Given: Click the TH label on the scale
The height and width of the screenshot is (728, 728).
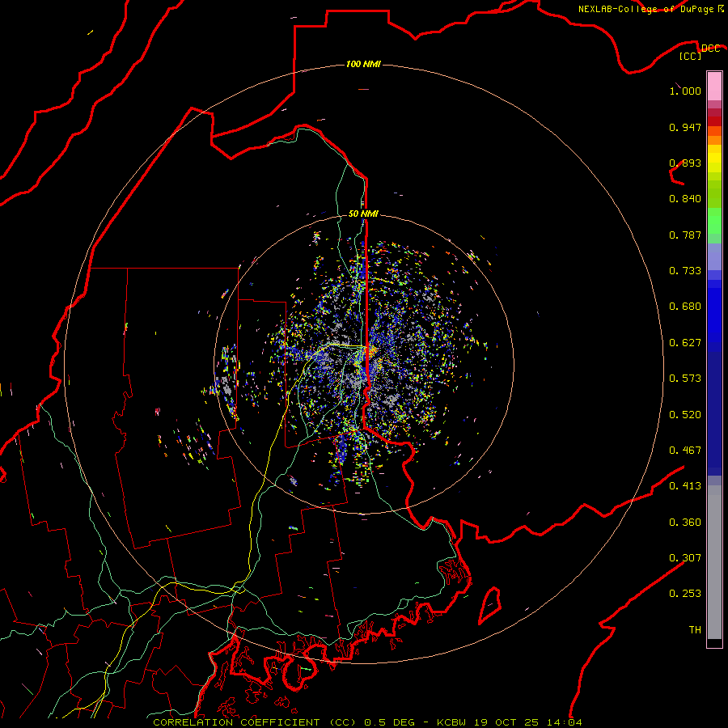Looking at the screenshot, I should tap(695, 630).
